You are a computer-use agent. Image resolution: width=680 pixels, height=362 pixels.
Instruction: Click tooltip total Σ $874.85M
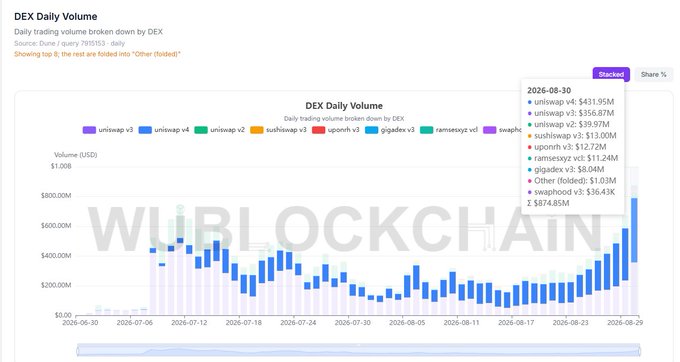548,203
